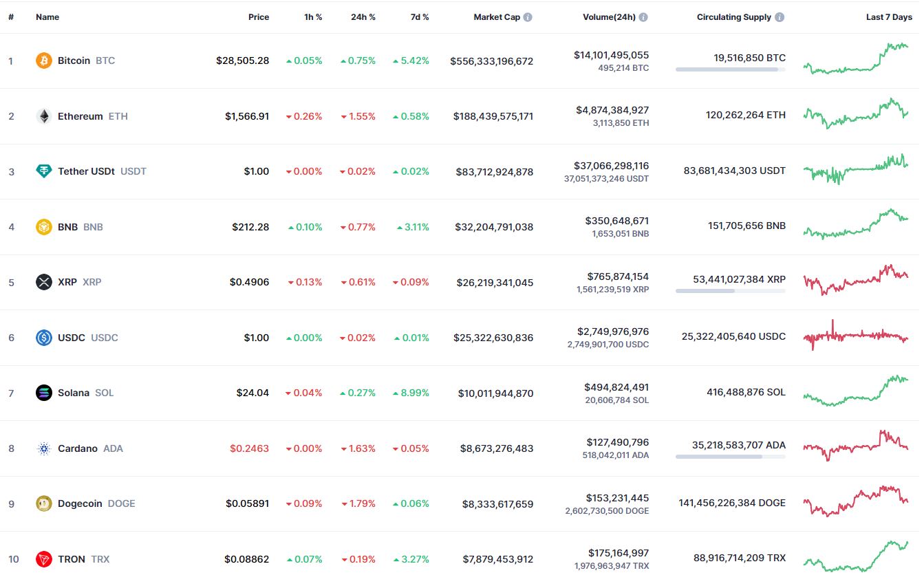Viewport: 924px width, 586px height.
Task: Click XRP's circulating supply progress bar
Action: point(730,291)
